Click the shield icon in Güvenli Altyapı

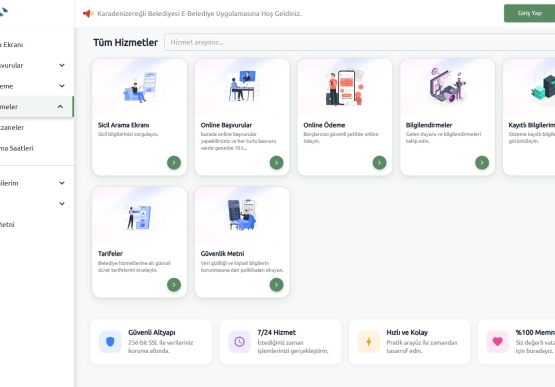110,342
